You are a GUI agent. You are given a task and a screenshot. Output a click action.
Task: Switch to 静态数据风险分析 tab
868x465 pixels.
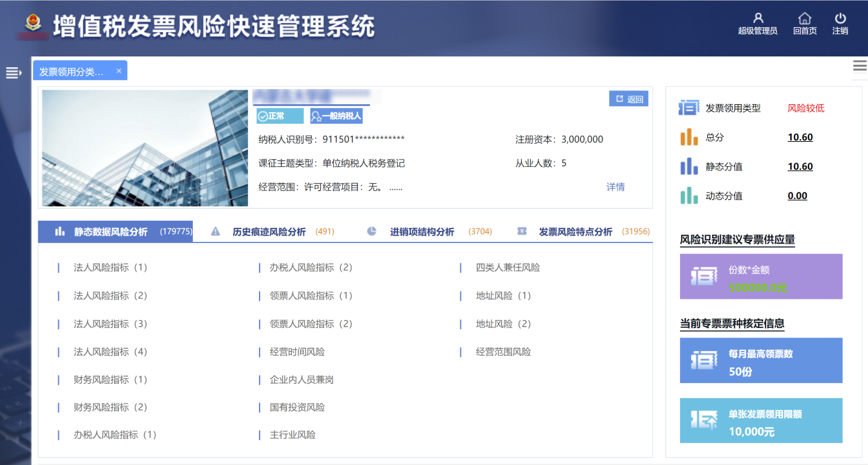point(115,232)
